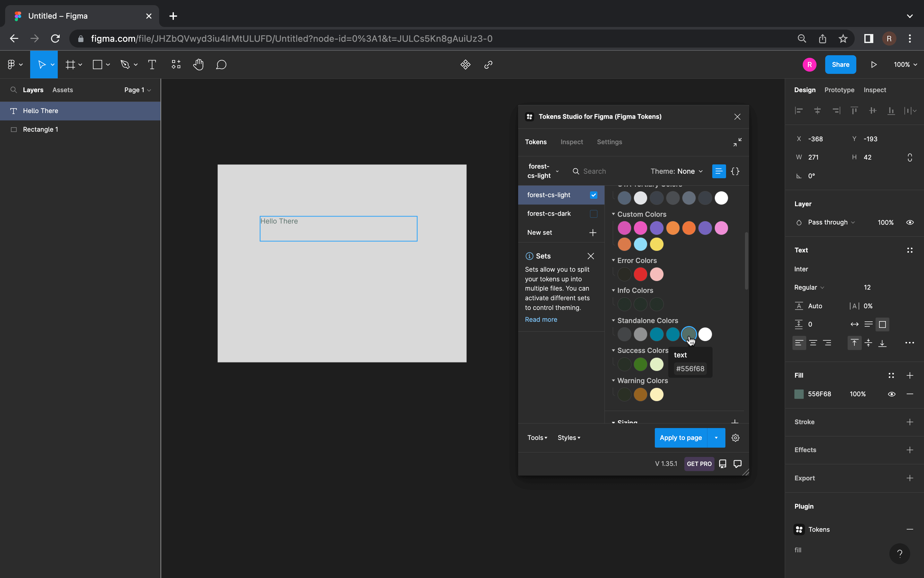Click the Share button
This screenshot has width=924, height=578.
coord(840,65)
